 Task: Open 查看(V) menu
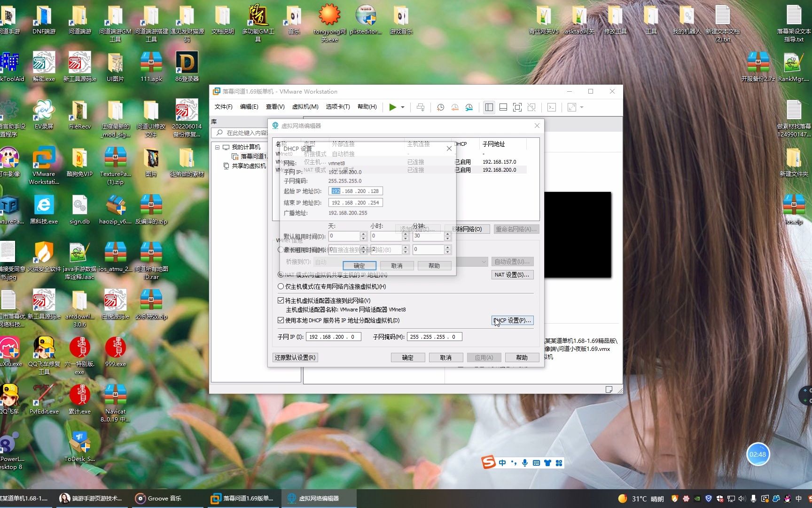tap(275, 107)
